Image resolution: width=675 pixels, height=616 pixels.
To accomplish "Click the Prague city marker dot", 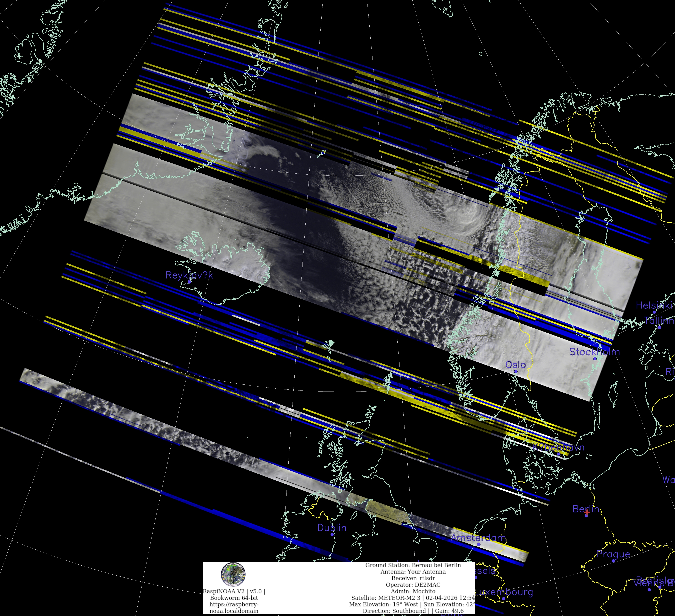I will [x=613, y=561].
